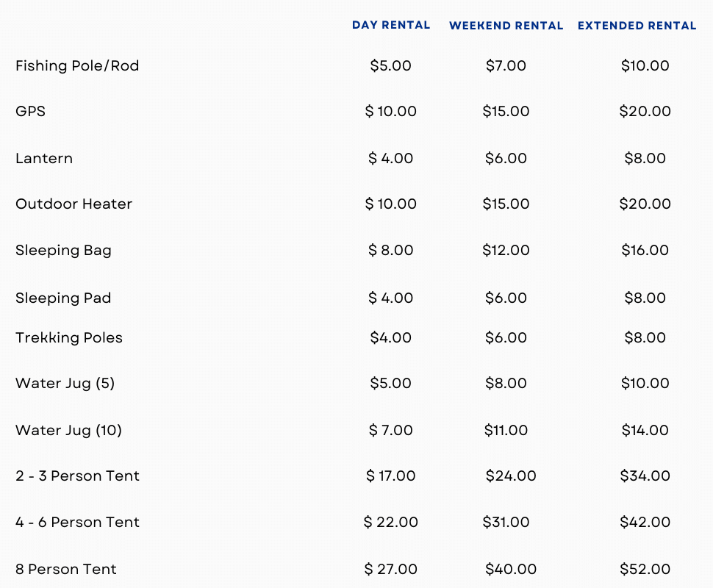Select the Sleeping Bag label
The width and height of the screenshot is (713, 588).
63,250
